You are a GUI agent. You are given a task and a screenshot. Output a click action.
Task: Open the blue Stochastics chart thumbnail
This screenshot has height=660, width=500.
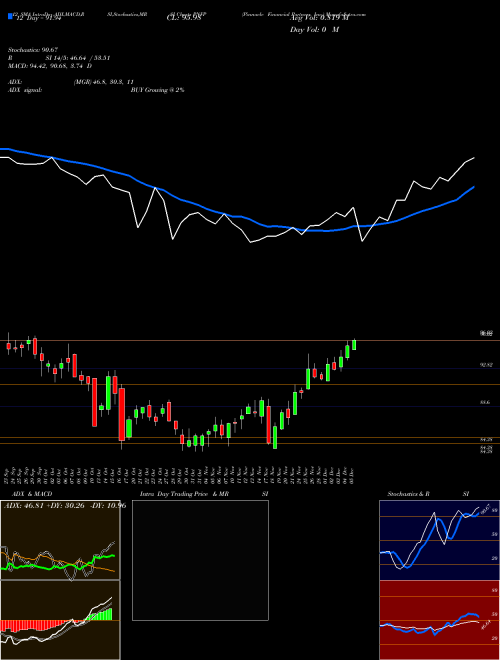click(439, 540)
